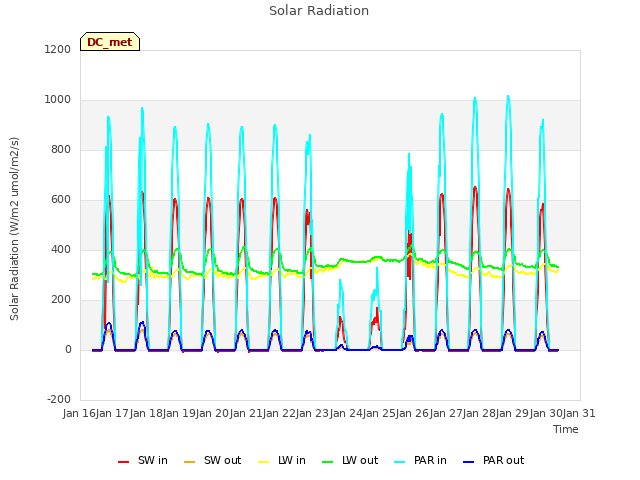The image size is (640, 480).
Task: Toggle the PAR out legend entry
Action: click(x=494, y=460)
